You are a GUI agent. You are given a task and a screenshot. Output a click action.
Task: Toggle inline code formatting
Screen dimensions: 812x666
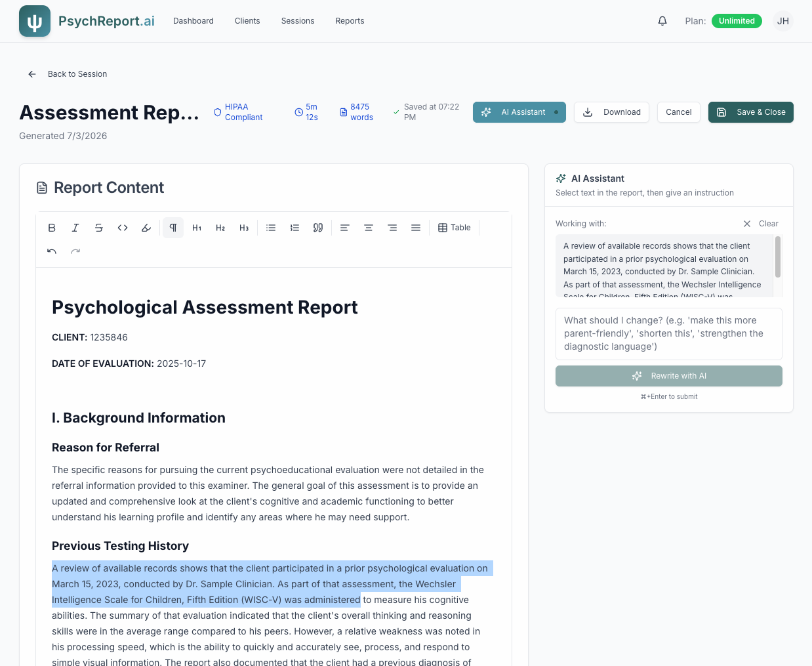tap(123, 228)
